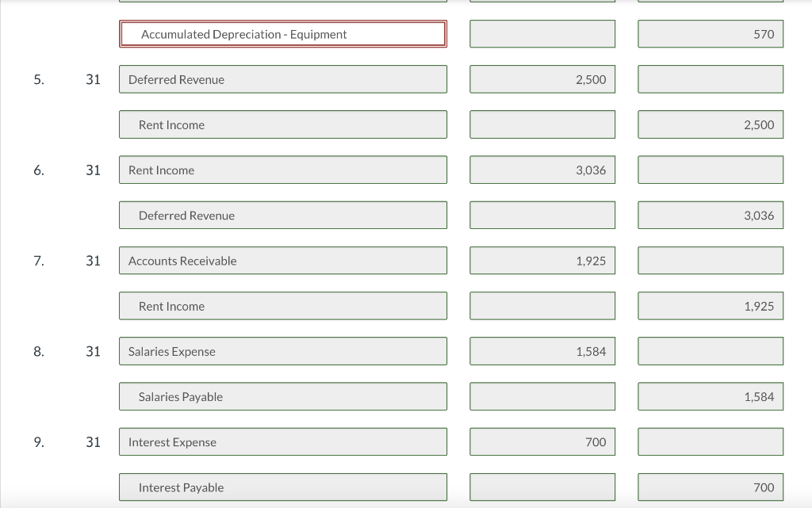This screenshot has width=812, height=508.
Task: Click the 2,500 credit field for Rent Income
Action: [x=710, y=124]
